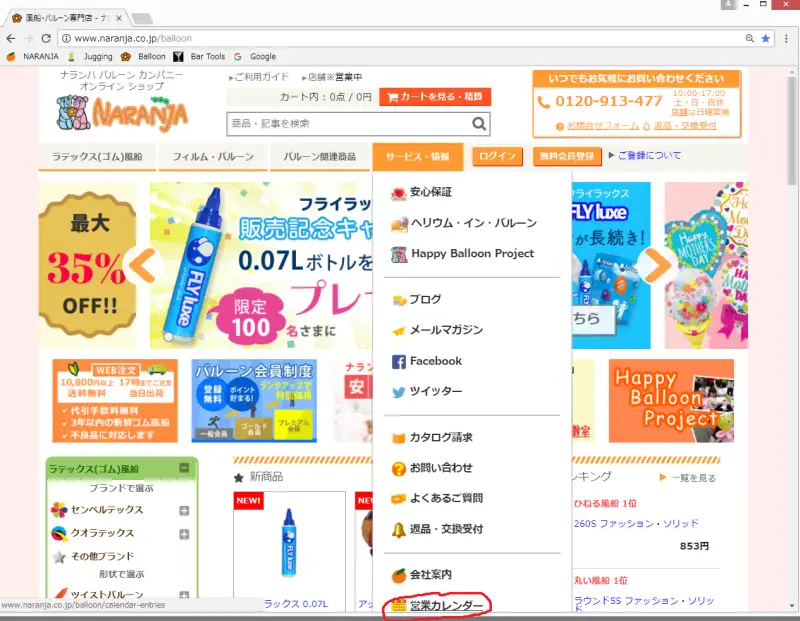Open the ご利用ガイド link
800x621 pixels.
pyautogui.click(x=259, y=77)
